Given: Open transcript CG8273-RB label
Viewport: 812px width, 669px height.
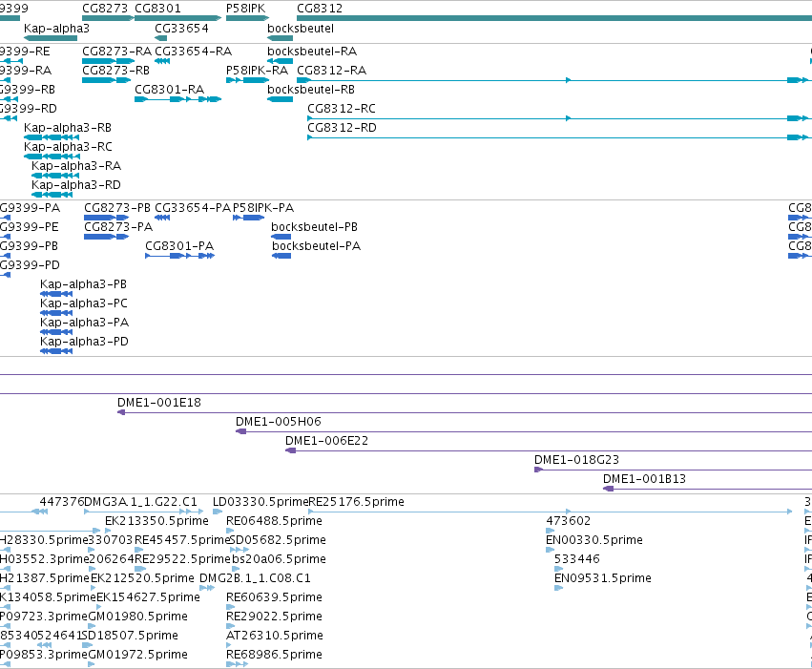Looking at the screenshot, I should pyautogui.click(x=116, y=71).
